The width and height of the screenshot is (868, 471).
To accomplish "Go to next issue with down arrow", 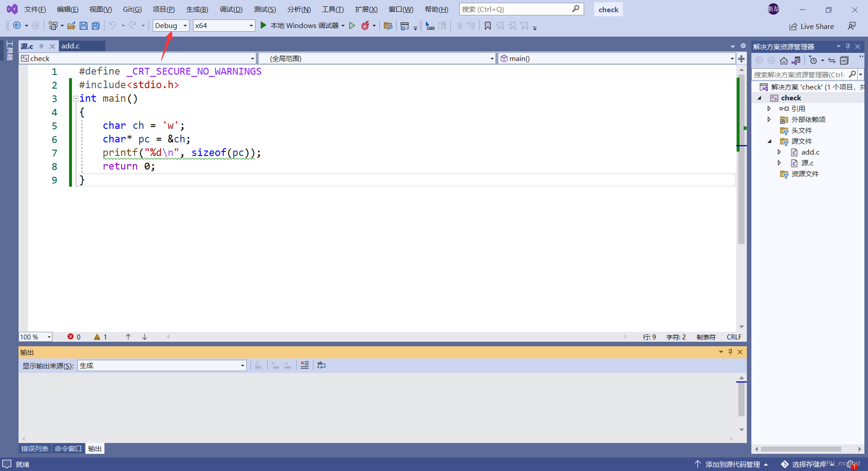I will click(145, 337).
